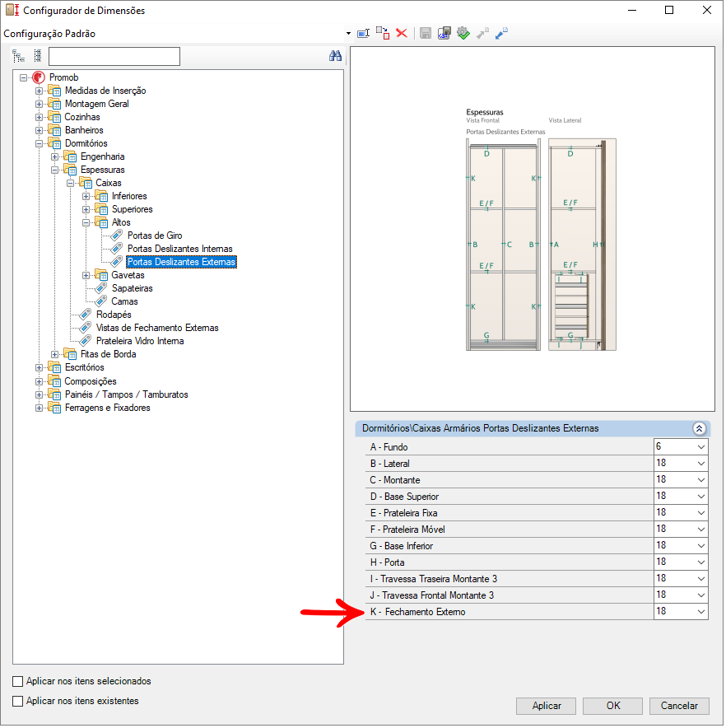This screenshot has height=728, width=726.
Task: Expand the Cozinhas tree folder
Action: (39, 117)
